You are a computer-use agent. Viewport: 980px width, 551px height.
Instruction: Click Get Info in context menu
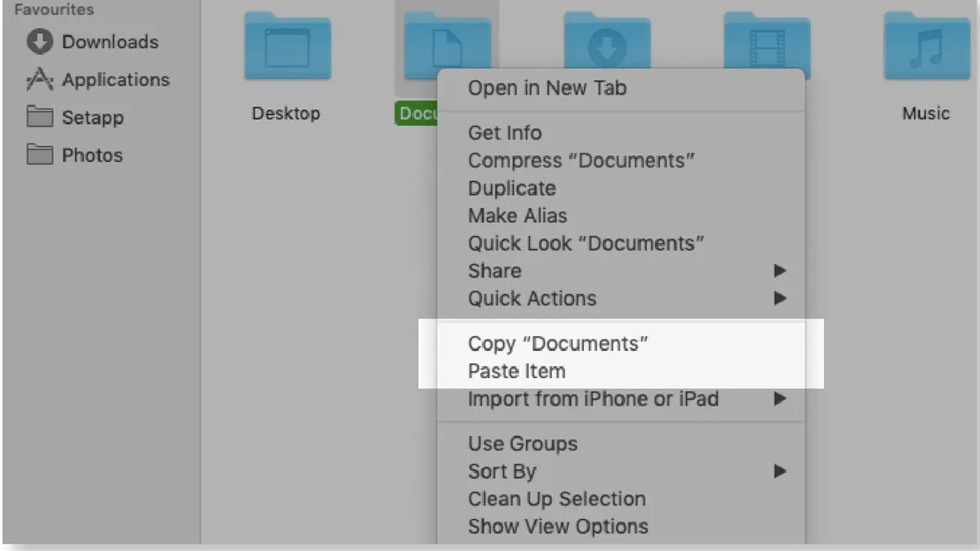(x=505, y=133)
